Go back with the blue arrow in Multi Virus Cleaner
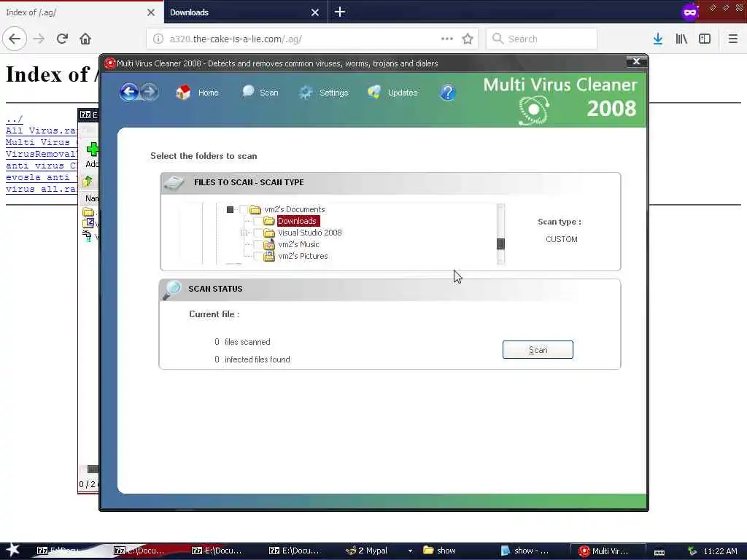Viewport: 747px width, 560px height. (x=129, y=92)
